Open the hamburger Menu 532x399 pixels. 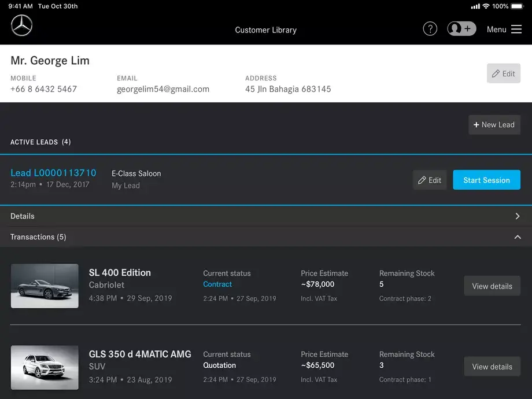[504, 29]
